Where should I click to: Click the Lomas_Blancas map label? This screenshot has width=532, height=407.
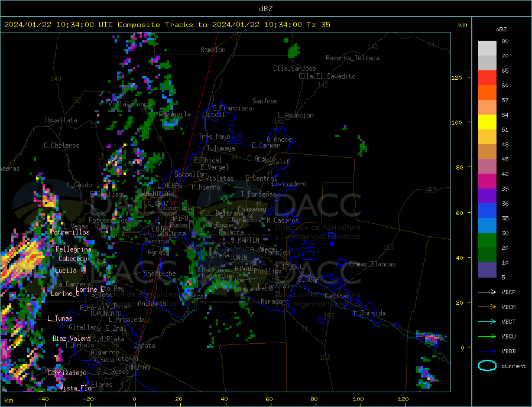[x=372, y=264]
